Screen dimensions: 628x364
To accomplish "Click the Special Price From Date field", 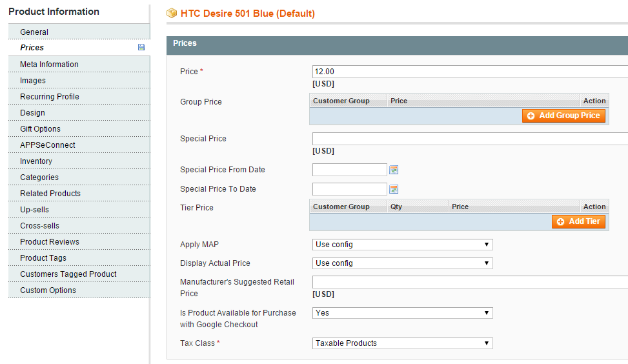I will [350, 170].
